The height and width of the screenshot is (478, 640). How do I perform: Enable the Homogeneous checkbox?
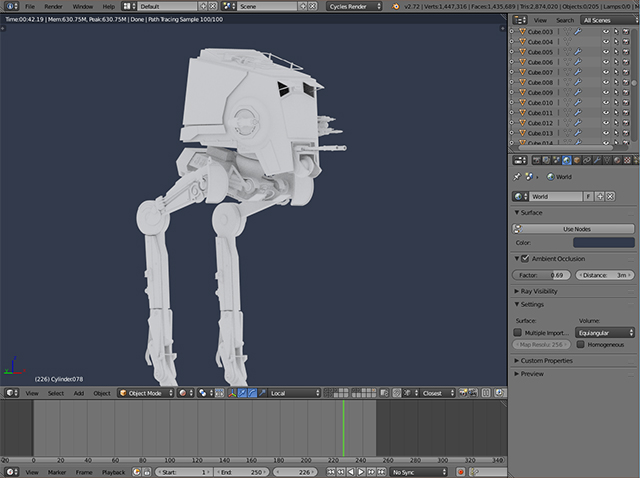581,344
